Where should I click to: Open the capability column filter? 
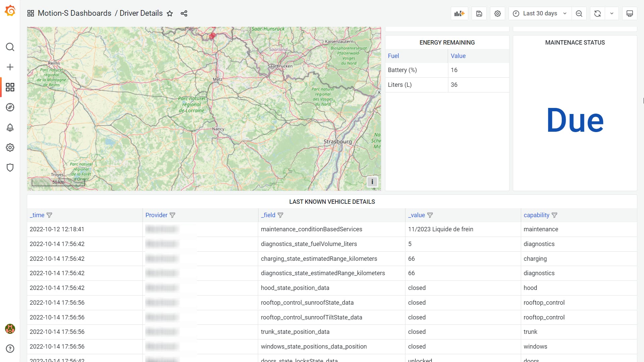[x=554, y=215]
